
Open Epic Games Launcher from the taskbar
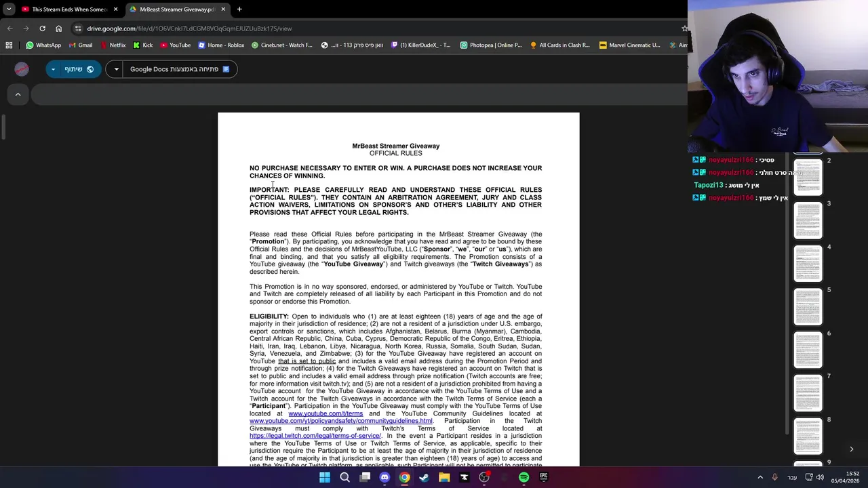(544, 477)
